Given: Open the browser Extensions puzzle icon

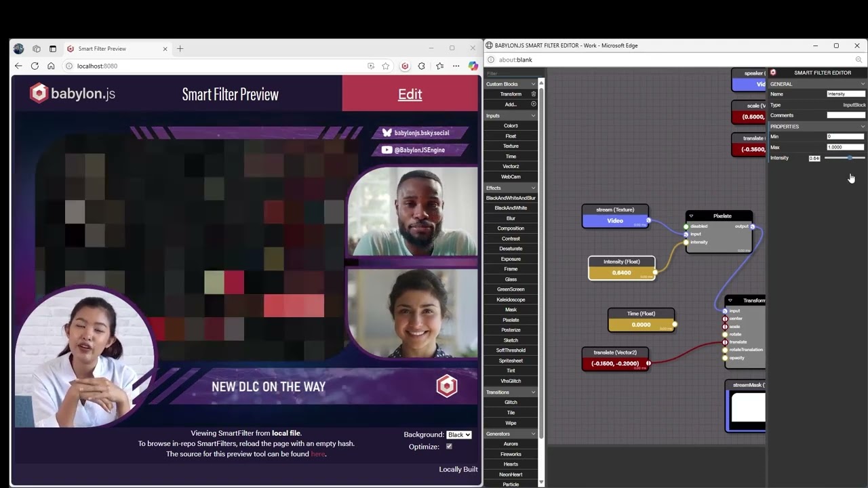Looking at the screenshot, I should 422,66.
